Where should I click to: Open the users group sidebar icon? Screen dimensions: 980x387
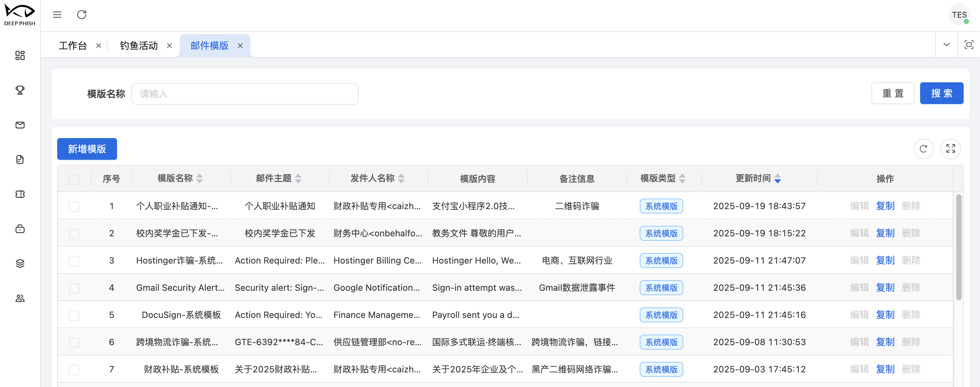[20, 298]
